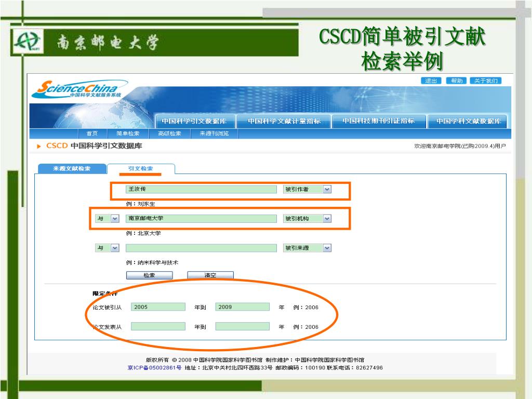Click the 南京邮电大学 search input field

[201, 219]
